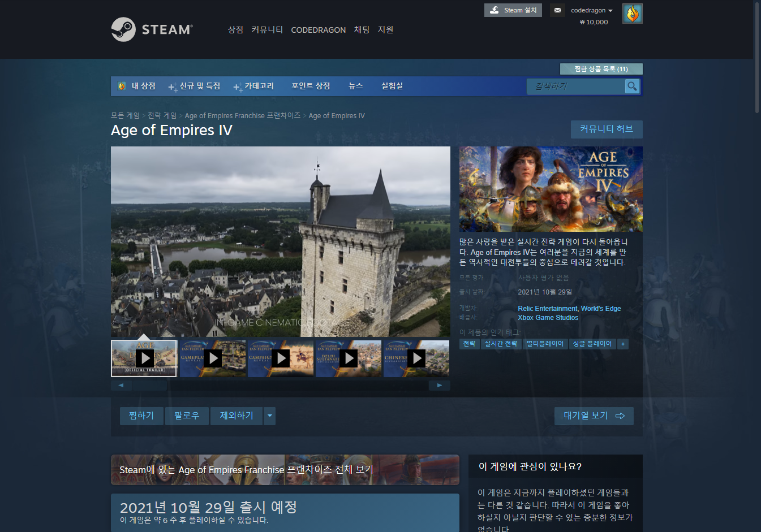Click the Steam logo in header
This screenshot has width=761, height=532.
(152, 29)
